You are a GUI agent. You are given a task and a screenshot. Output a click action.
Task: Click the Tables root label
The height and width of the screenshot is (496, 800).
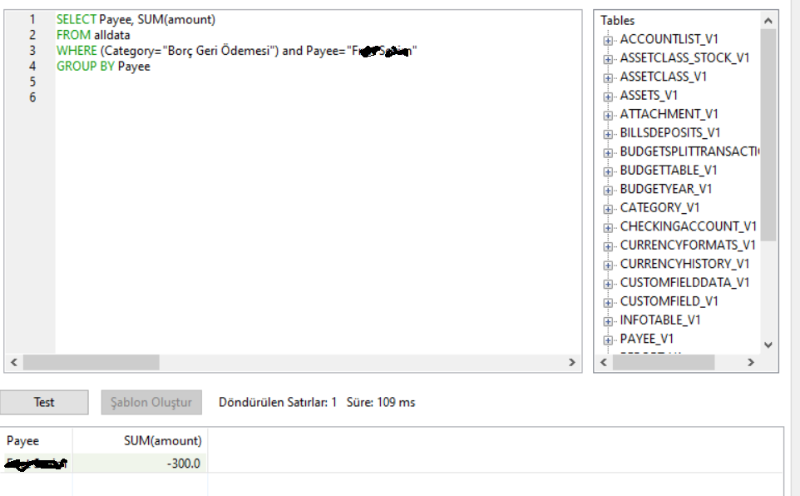[617, 21]
